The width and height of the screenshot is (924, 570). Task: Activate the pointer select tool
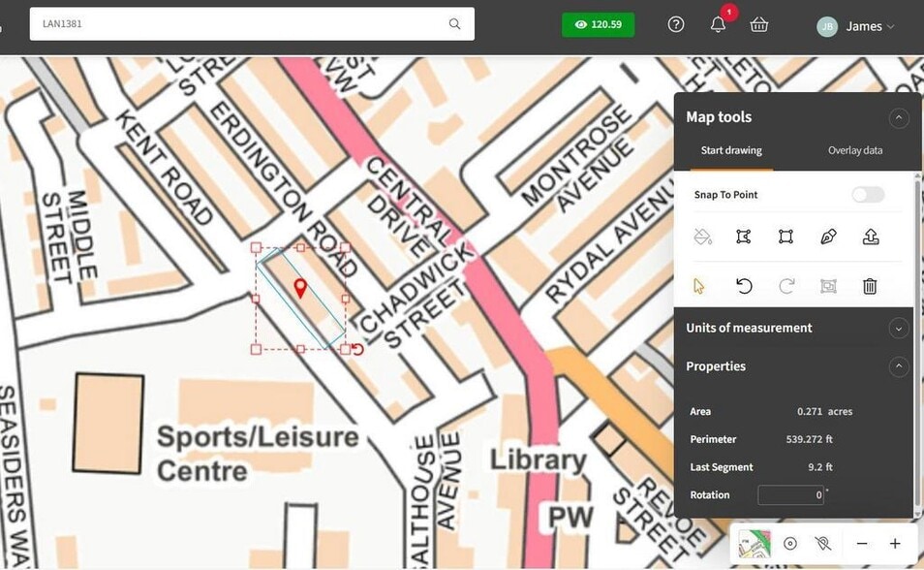700,286
